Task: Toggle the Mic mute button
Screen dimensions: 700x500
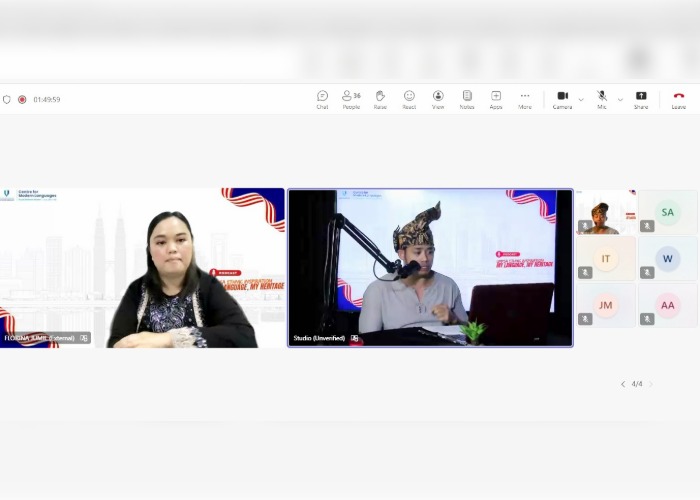Action: [x=602, y=97]
